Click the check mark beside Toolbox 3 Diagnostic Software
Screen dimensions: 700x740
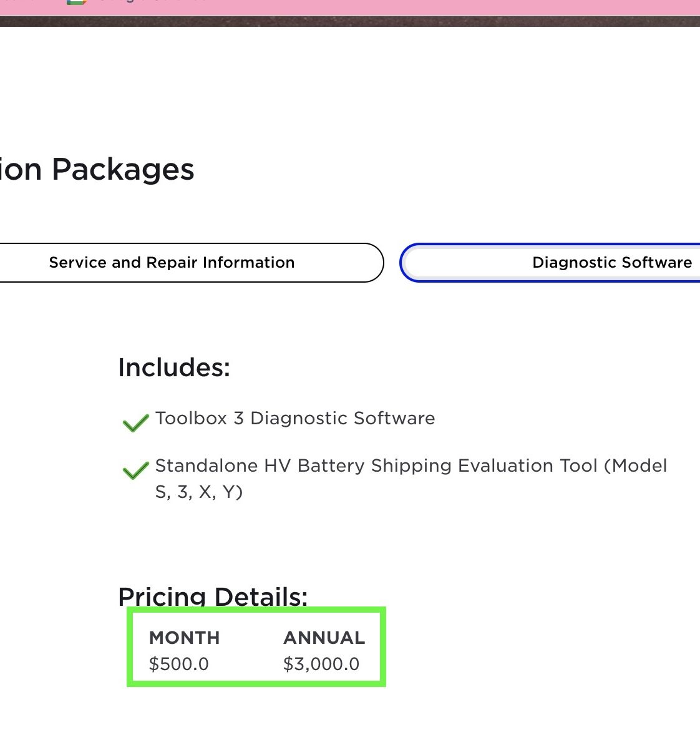click(135, 422)
